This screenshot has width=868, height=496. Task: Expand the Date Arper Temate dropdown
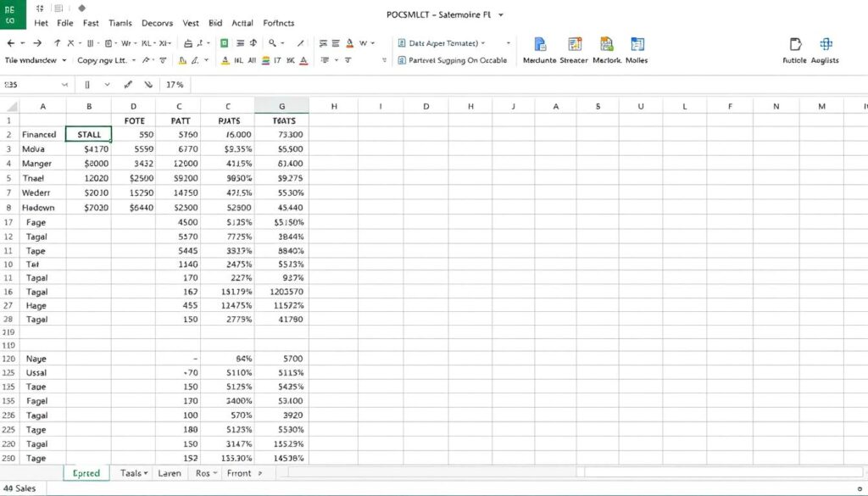tap(482, 43)
